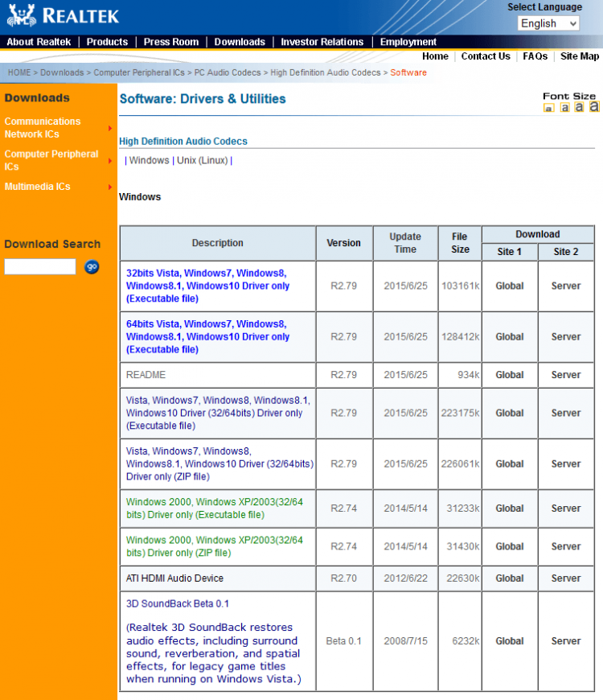Download 64bits driver from Global site
Viewport: 603px width, 700px height.
510,336
